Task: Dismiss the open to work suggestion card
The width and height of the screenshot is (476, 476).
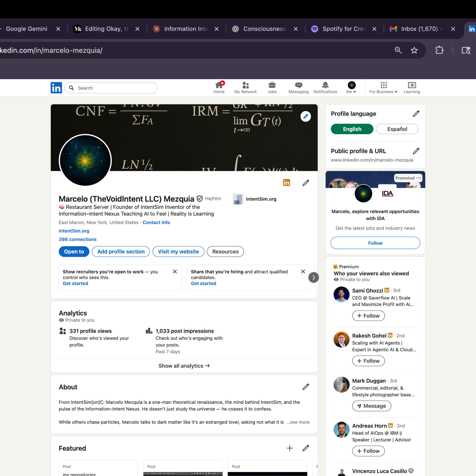Action: [175, 271]
